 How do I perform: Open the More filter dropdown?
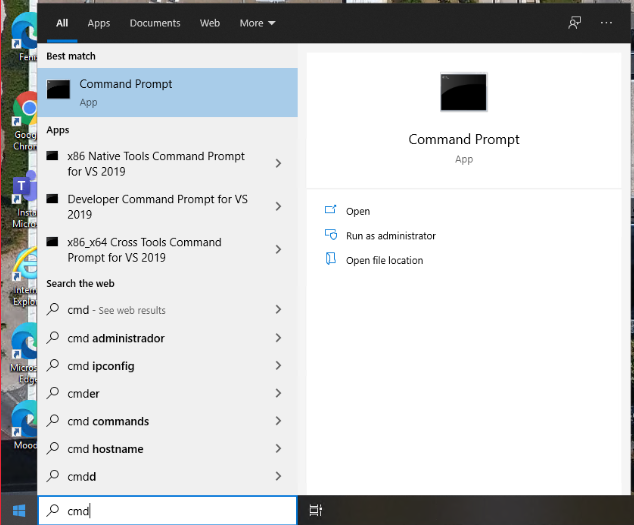coord(257,23)
